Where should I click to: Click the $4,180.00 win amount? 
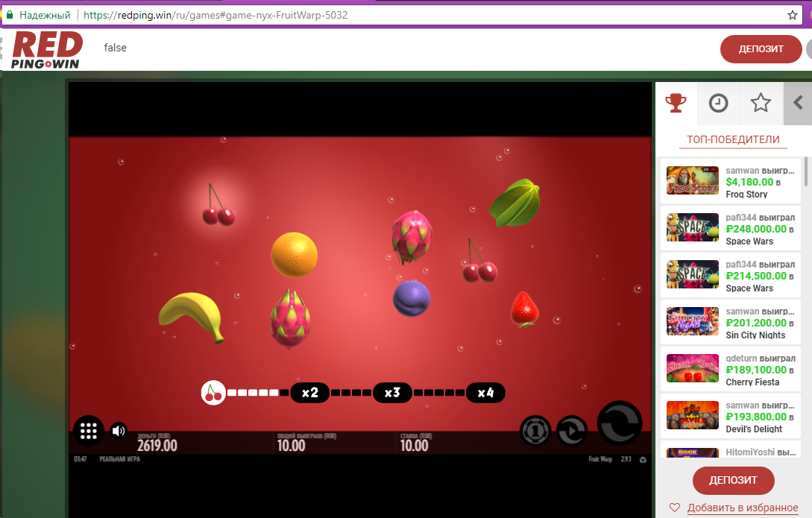749,182
